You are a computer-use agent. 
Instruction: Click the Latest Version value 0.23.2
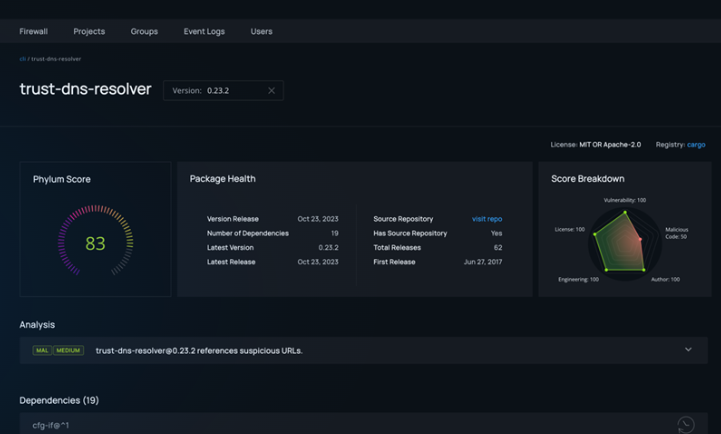(328, 247)
